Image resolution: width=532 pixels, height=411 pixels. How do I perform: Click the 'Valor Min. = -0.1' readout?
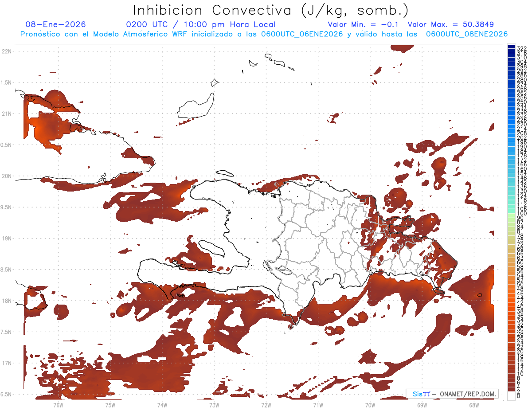point(364,24)
